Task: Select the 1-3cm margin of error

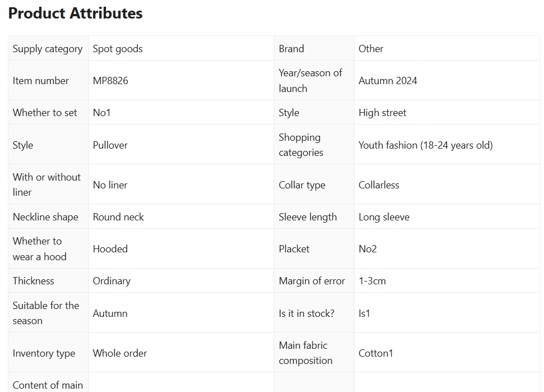Action: pos(372,281)
